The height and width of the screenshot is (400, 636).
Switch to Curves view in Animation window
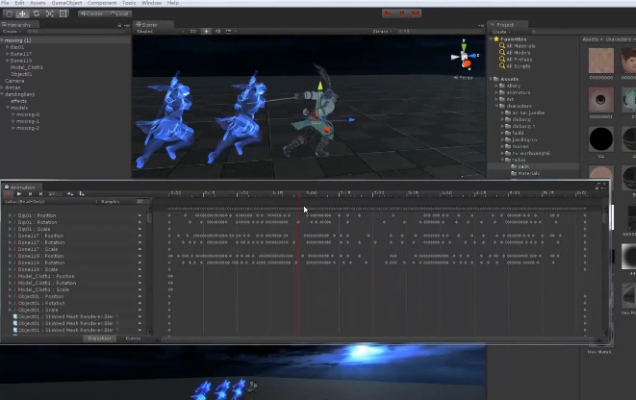tap(133, 338)
